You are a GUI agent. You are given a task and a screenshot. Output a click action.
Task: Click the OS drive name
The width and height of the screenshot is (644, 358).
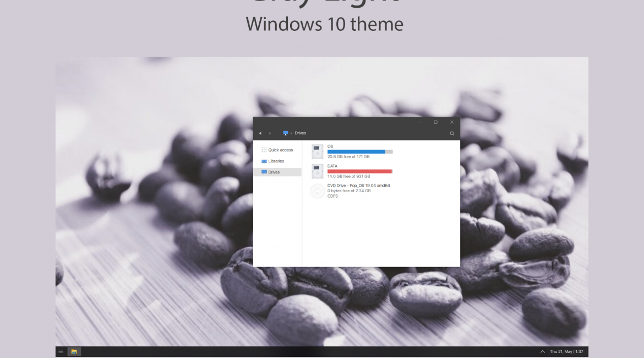pyautogui.click(x=330, y=147)
